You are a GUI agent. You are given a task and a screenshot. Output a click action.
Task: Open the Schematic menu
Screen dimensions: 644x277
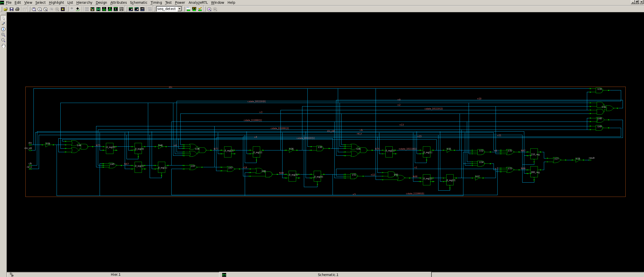(138, 3)
